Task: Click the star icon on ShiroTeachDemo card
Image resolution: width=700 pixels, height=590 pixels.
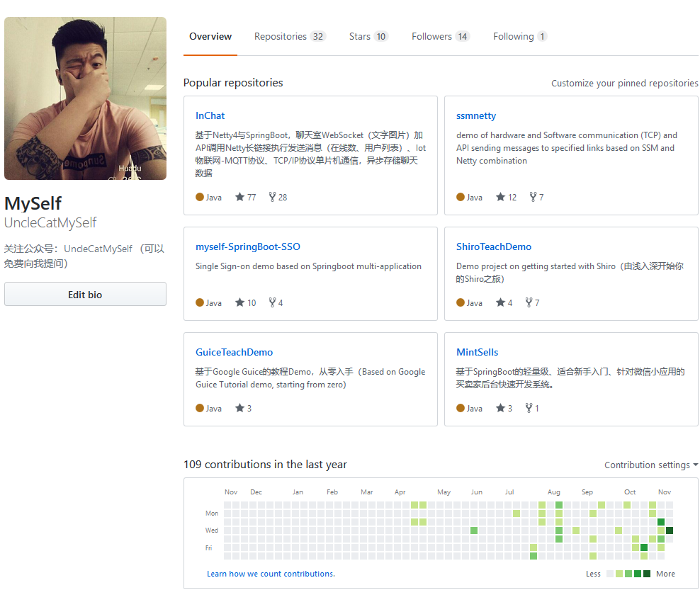Action: pos(500,302)
